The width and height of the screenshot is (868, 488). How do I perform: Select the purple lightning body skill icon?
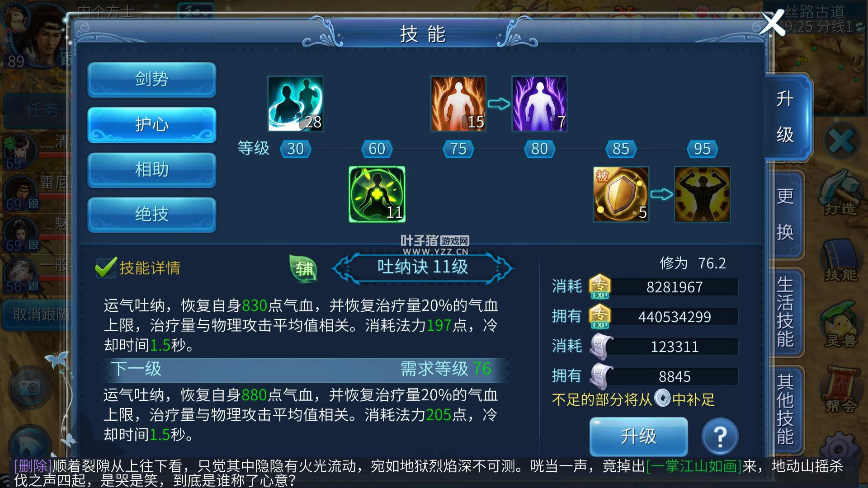coord(539,104)
